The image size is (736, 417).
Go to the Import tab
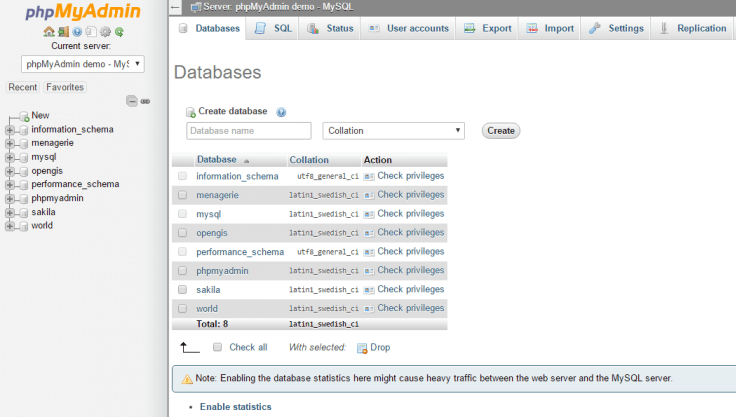550,28
